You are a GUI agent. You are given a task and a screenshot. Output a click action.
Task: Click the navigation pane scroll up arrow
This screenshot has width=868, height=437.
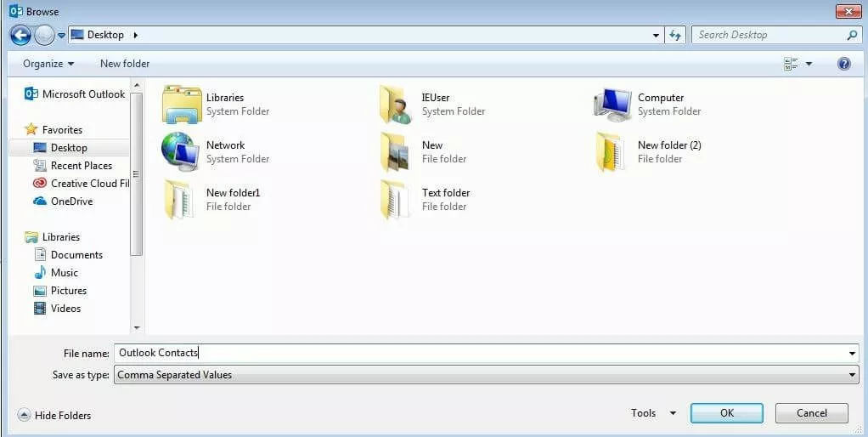click(x=137, y=85)
